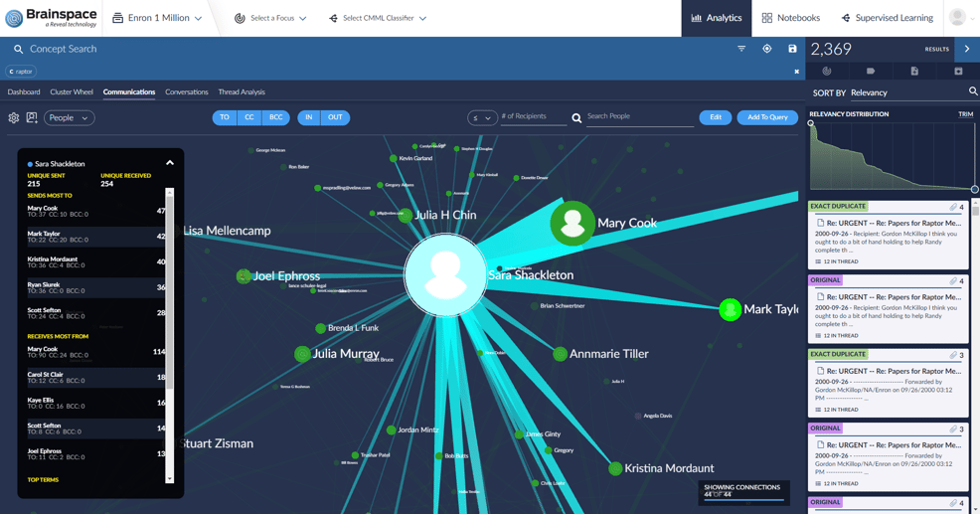
Task: Click the document export icon under results
Action: point(914,72)
